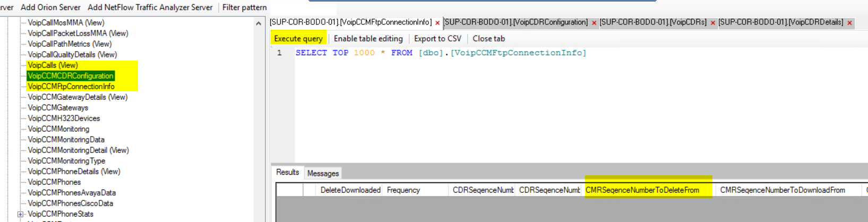This screenshot has width=868, height=222.
Task: Click Enable table editing
Action: click(x=368, y=38)
